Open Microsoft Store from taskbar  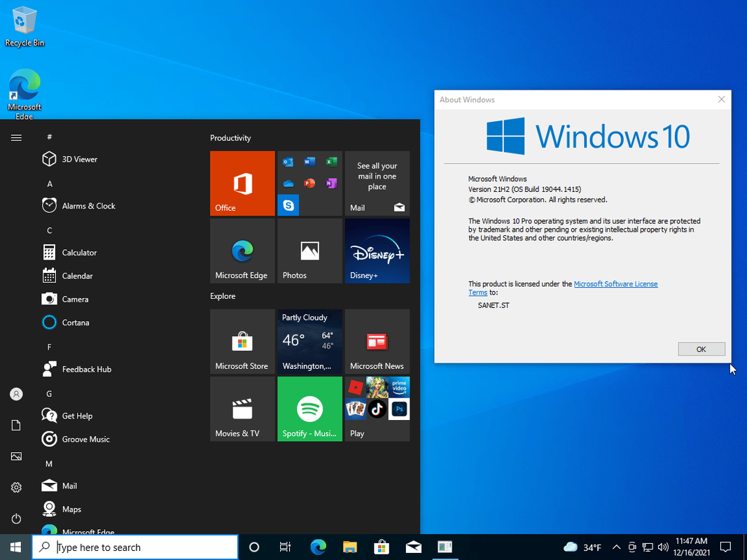coord(382,547)
